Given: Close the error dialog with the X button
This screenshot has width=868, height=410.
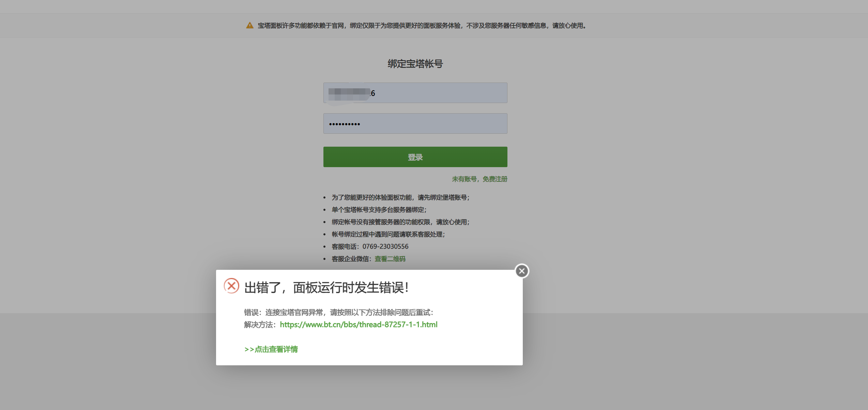Looking at the screenshot, I should (522, 271).
